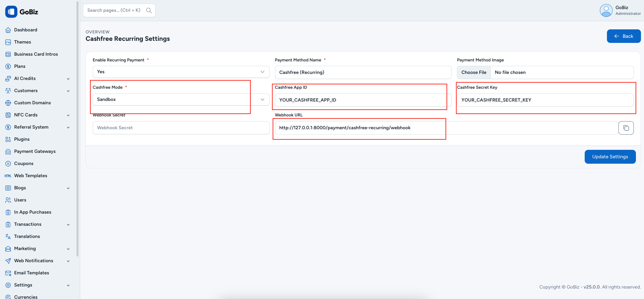Click the Web Templates HTML icon
This screenshot has width=644, height=299.
coord(8,176)
